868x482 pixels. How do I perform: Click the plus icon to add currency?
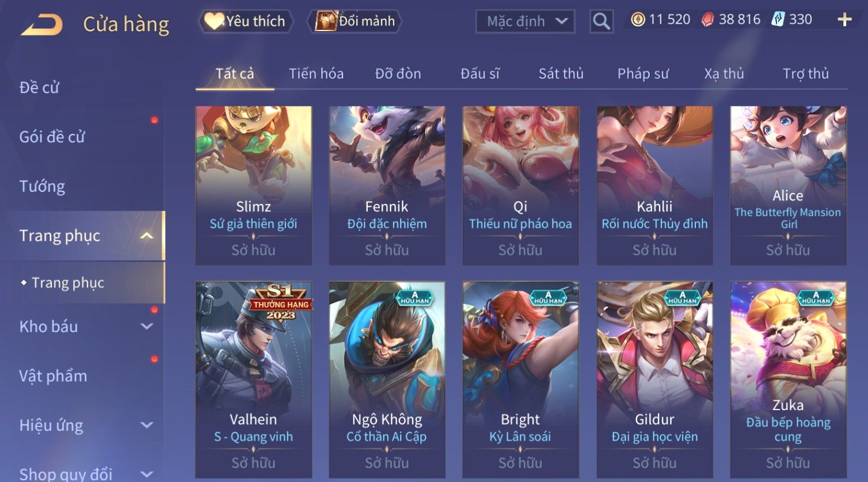844,20
